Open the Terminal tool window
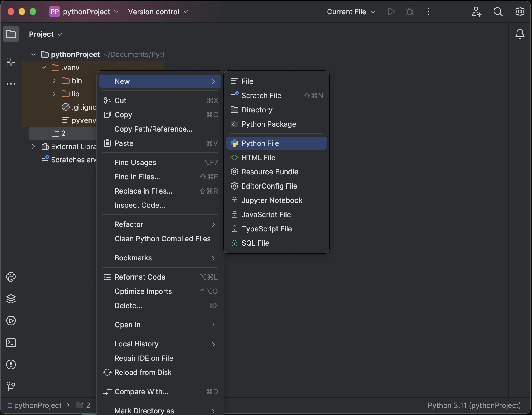532x415 pixels. point(11,343)
